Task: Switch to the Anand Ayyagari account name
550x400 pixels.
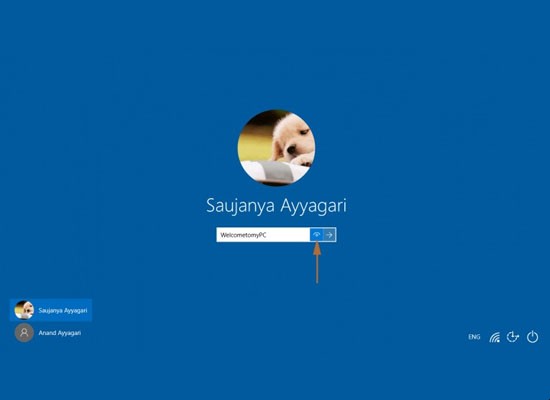Action: (x=60, y=333)
